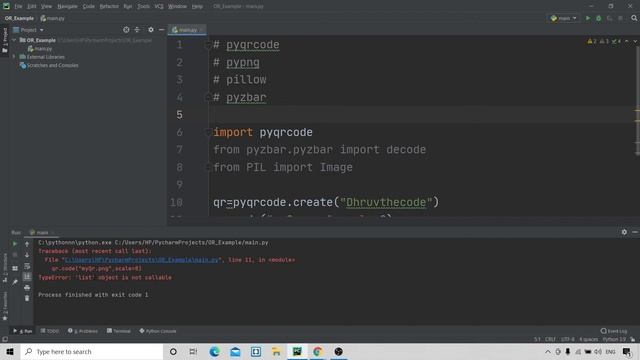Open the Help menu
Viewport: 640px width, 360px height.
pyautogui.click(x=197, y=7)
